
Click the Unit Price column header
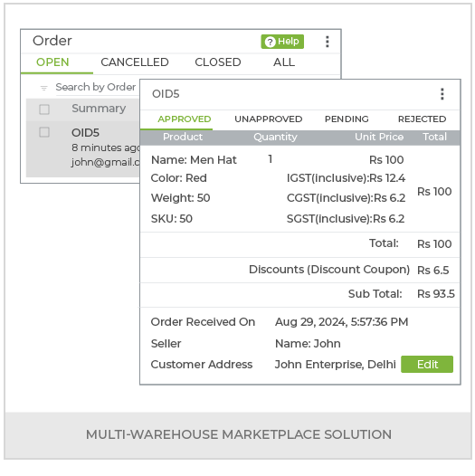(x=379, y=137)
